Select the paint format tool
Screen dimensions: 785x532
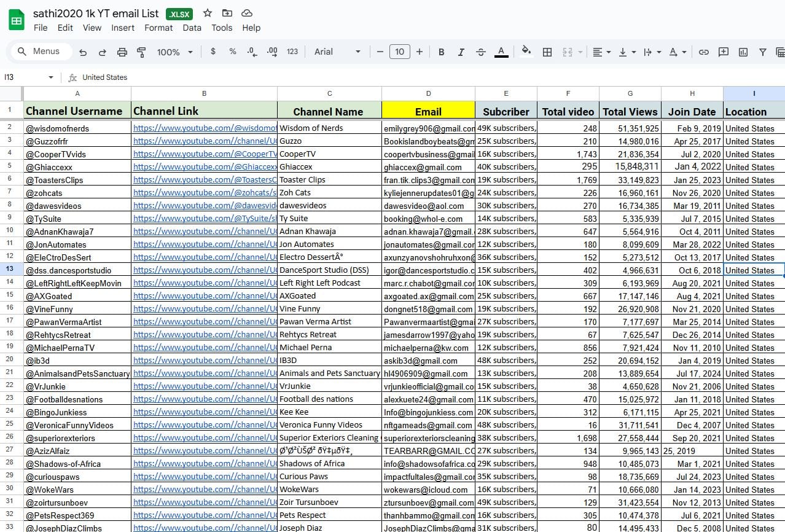[x=141, y=52]
